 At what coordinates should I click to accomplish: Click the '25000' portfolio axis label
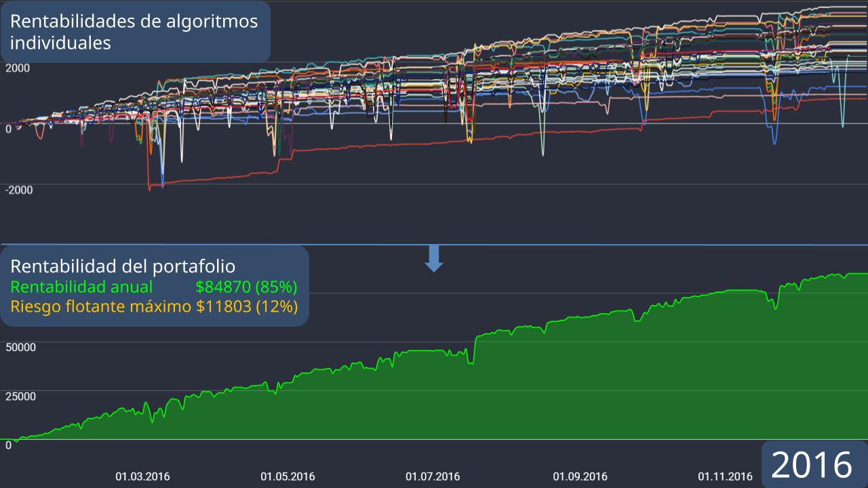point(20,396)
